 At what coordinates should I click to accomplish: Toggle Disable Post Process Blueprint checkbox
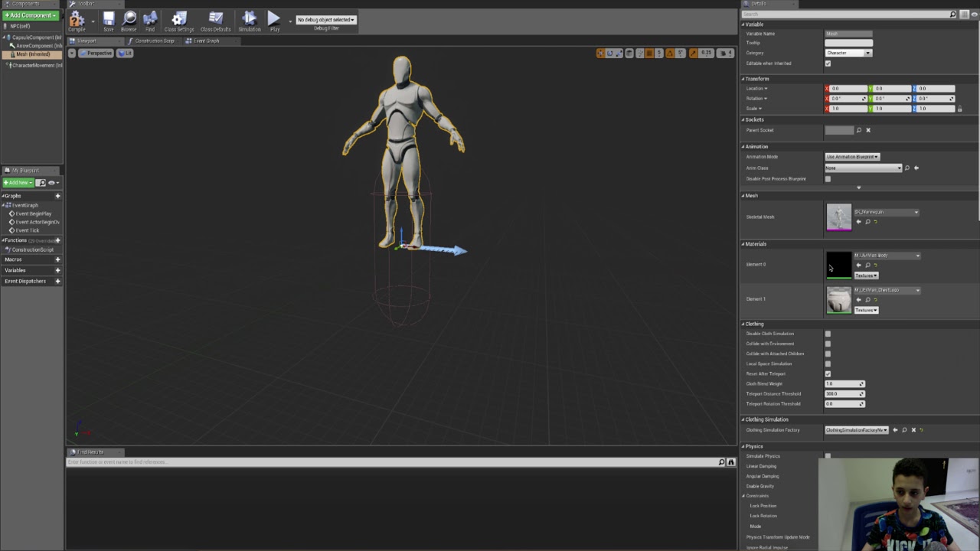[828, 179]
